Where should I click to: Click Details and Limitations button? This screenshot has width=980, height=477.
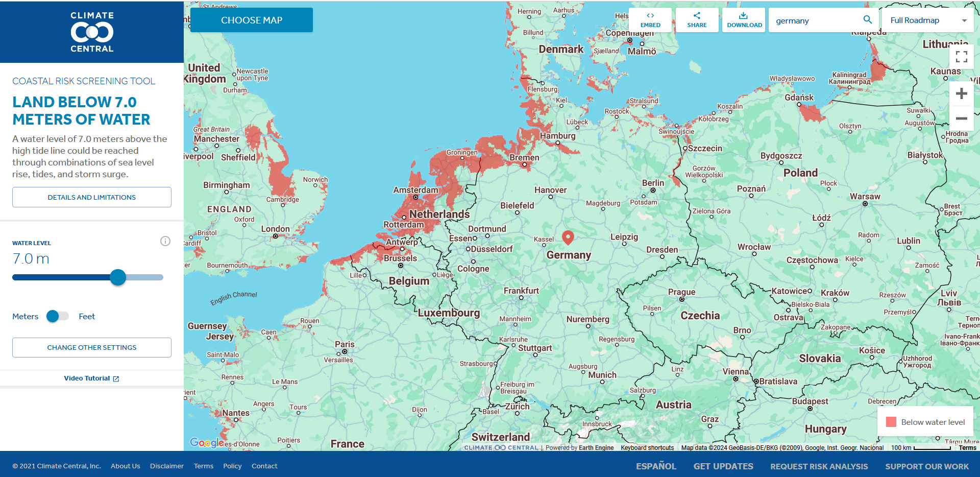coord(92,197)
